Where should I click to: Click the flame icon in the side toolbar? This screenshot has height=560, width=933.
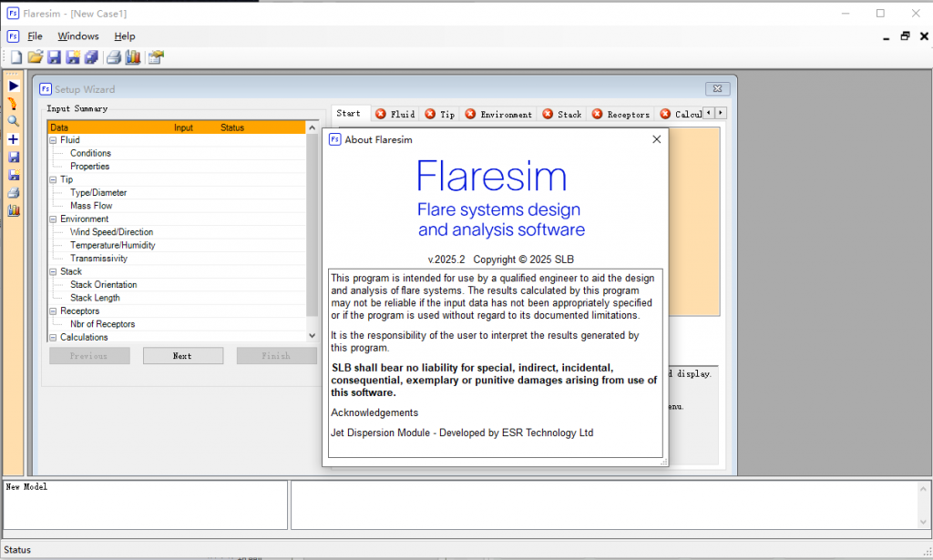tap(13, 104)
